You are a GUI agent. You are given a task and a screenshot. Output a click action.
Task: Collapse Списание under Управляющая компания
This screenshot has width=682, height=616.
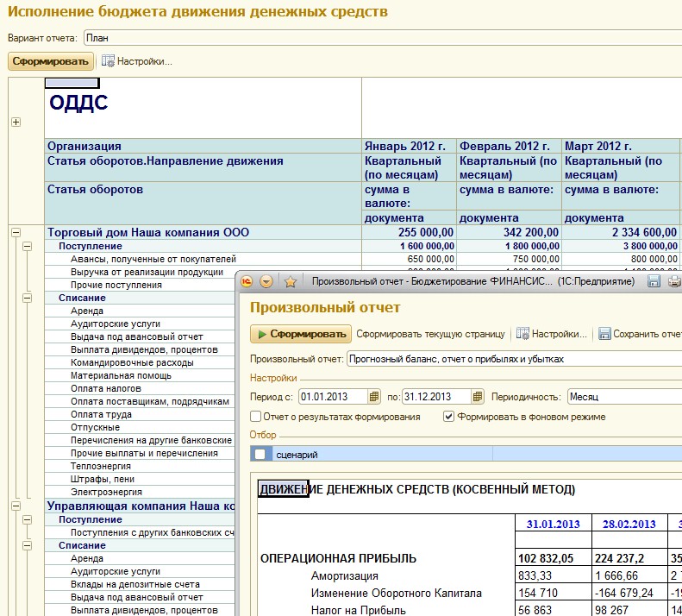point(28,545)
